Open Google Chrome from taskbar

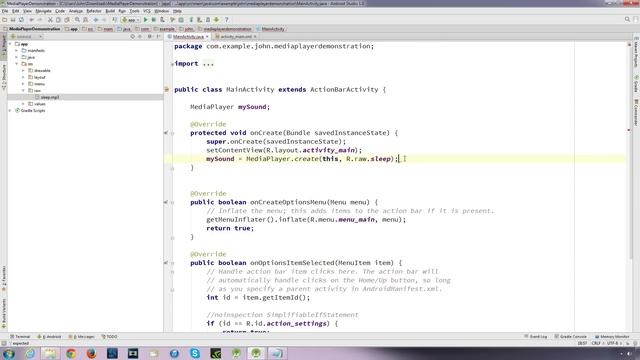[x=71, y=353]
